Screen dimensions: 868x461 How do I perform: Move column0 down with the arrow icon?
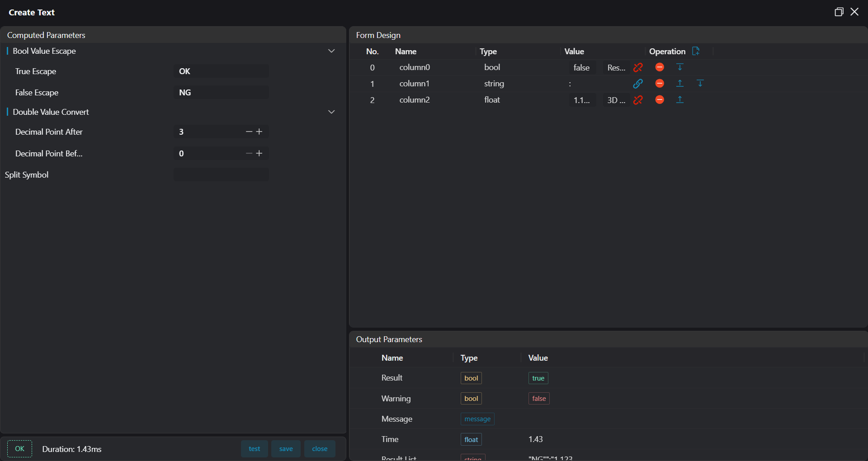click(x=679, y=67)
